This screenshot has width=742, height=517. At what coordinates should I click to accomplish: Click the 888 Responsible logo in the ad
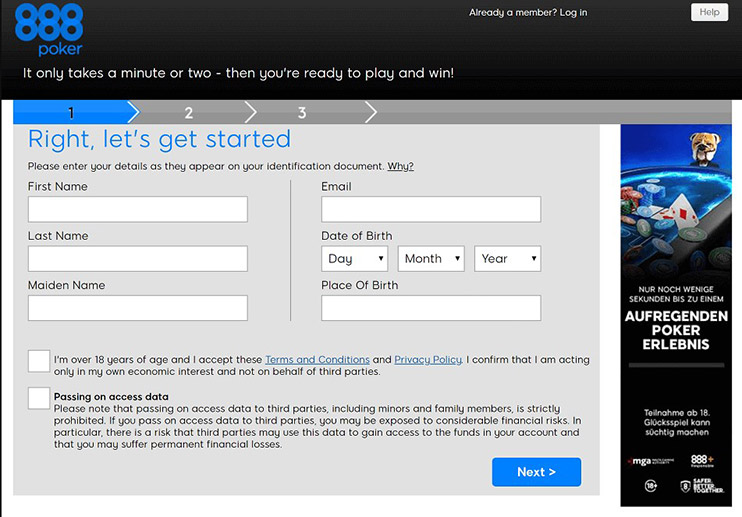click(702, 461)
